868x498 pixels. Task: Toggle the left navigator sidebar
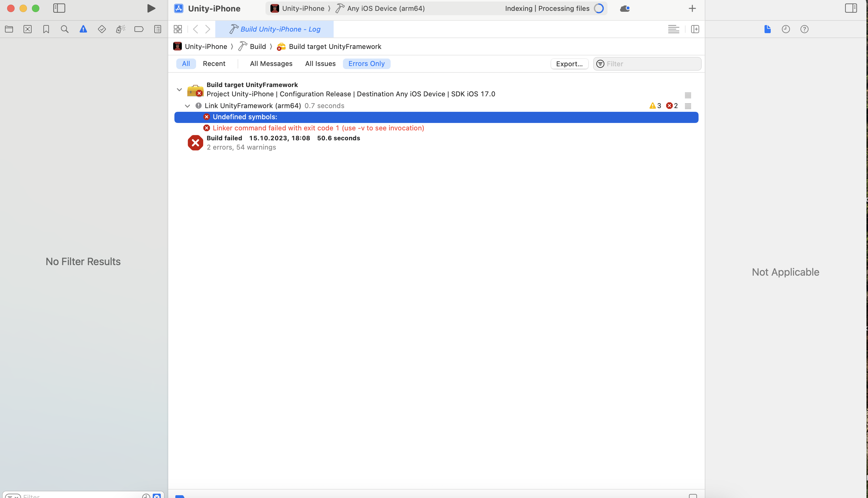pos(59,8)
